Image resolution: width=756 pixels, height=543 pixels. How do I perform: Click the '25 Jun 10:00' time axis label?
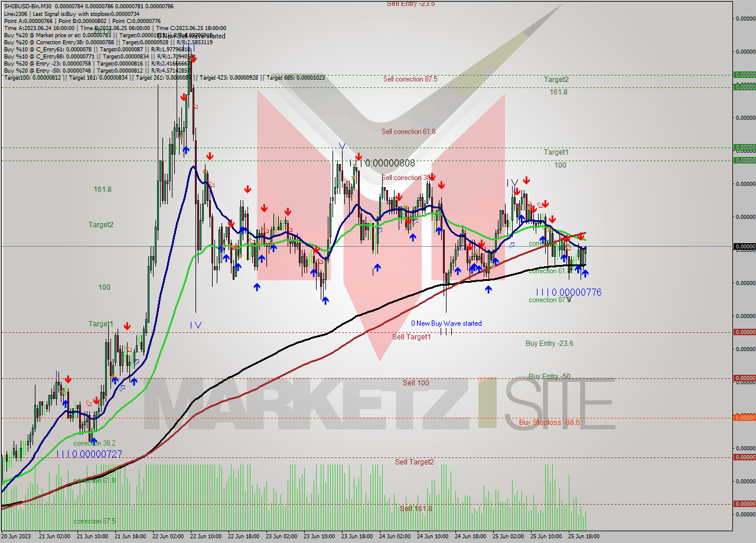tap(547, 537)
